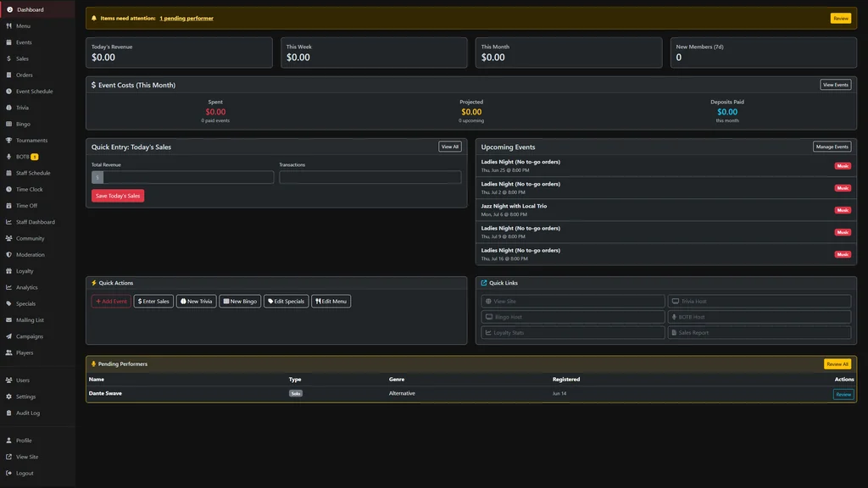Click the Specials tag icon
Image resolution: width=868 pixels, height=488 pixels.
pyautogui.click(x=8, y=304)
